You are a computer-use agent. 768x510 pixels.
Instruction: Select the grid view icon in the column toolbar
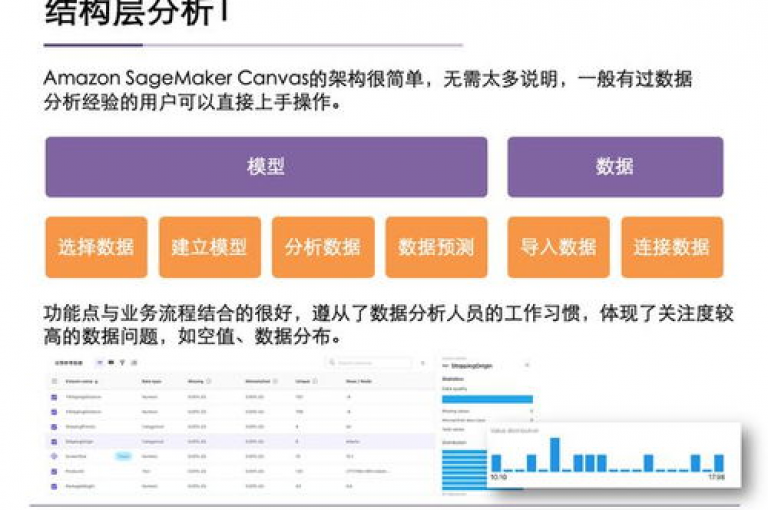pyautogui.click(x=111, y=363)
